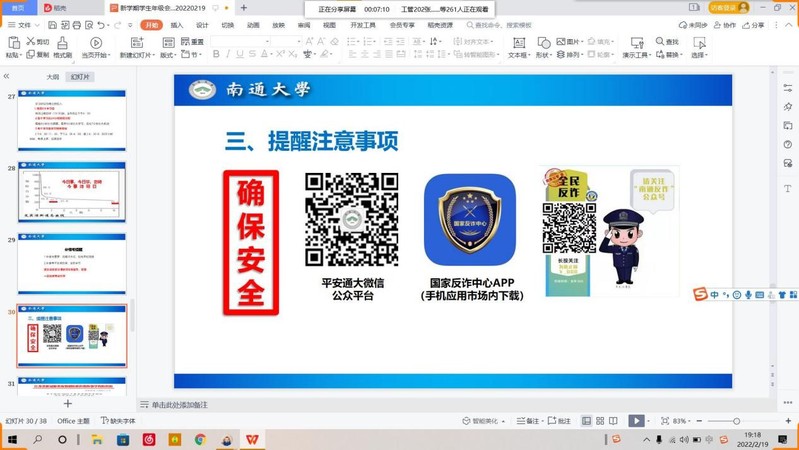Viewport: 799px width, 450px height.
Task: Click the clear formatting eraser icon
Action: click(x=334, y=41)
